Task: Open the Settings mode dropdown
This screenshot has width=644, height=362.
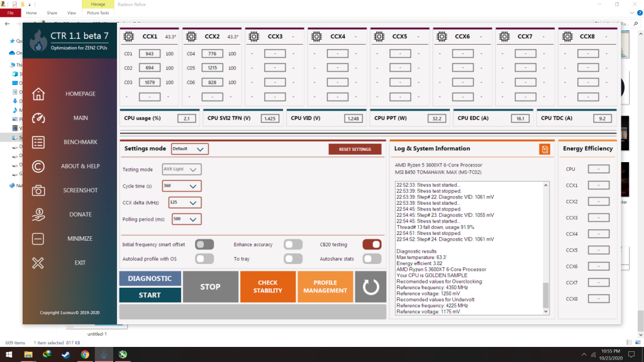Action: [x=190, y=149]
